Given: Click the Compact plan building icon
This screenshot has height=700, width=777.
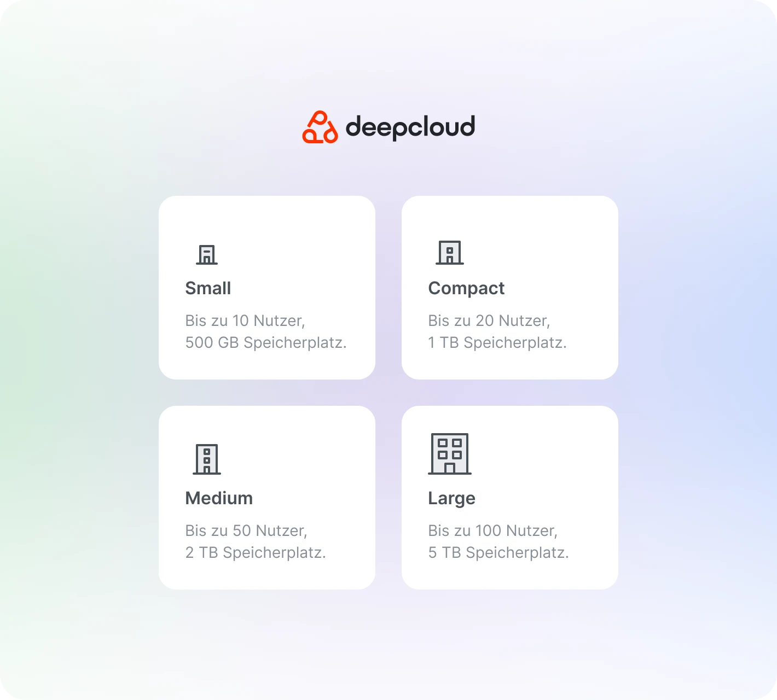Looking at the screenshot, I should pos(450,253).
